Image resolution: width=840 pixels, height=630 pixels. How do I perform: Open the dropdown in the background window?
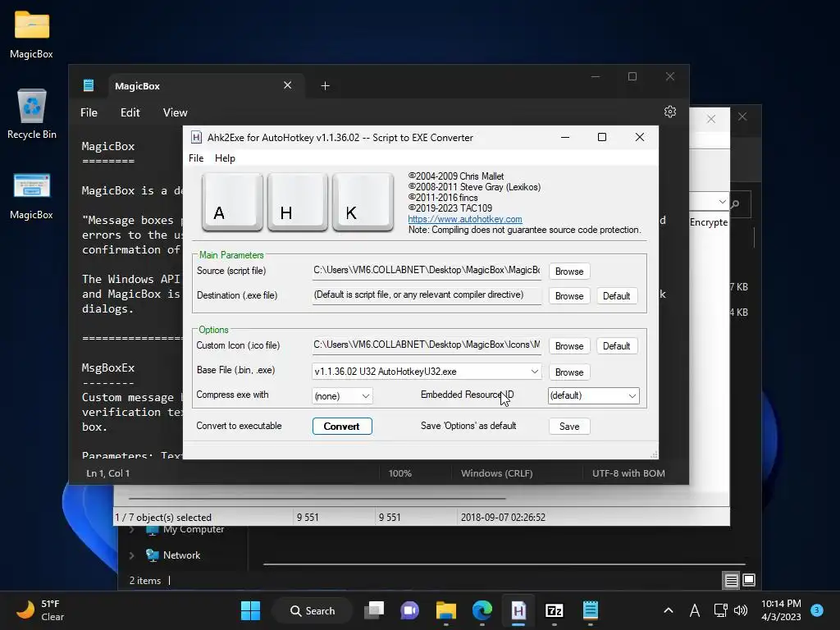coord(722,202)
